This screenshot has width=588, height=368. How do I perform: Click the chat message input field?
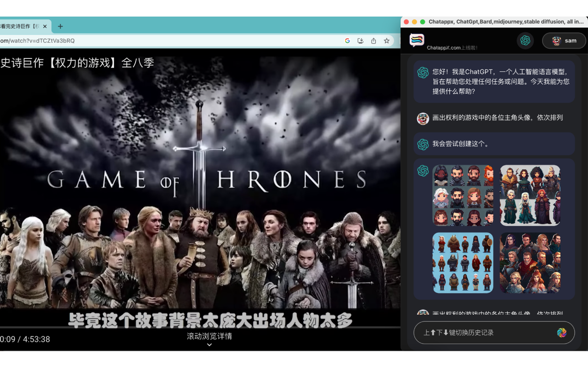487,333
